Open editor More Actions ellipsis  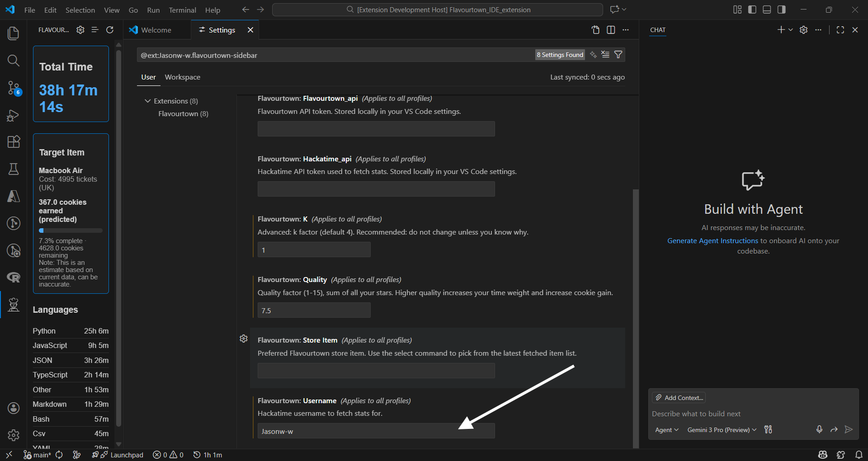(626, 30)
